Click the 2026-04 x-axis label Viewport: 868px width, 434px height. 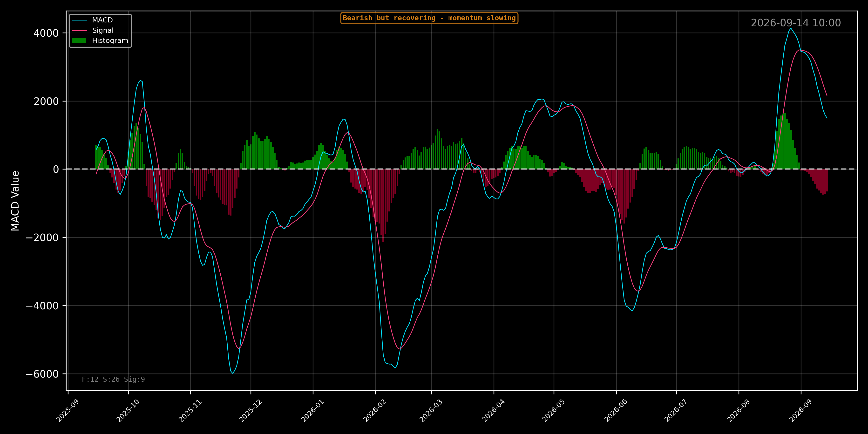493,410
